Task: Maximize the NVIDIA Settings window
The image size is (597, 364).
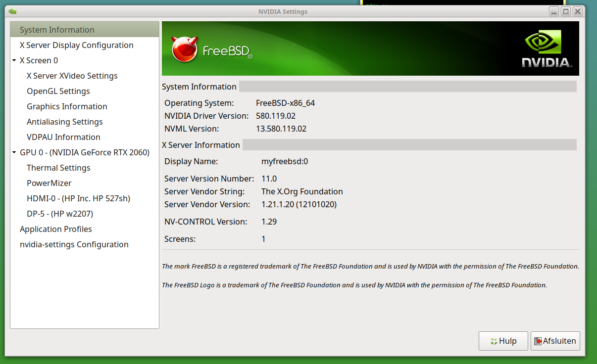Action: click(x=565, y=11)
